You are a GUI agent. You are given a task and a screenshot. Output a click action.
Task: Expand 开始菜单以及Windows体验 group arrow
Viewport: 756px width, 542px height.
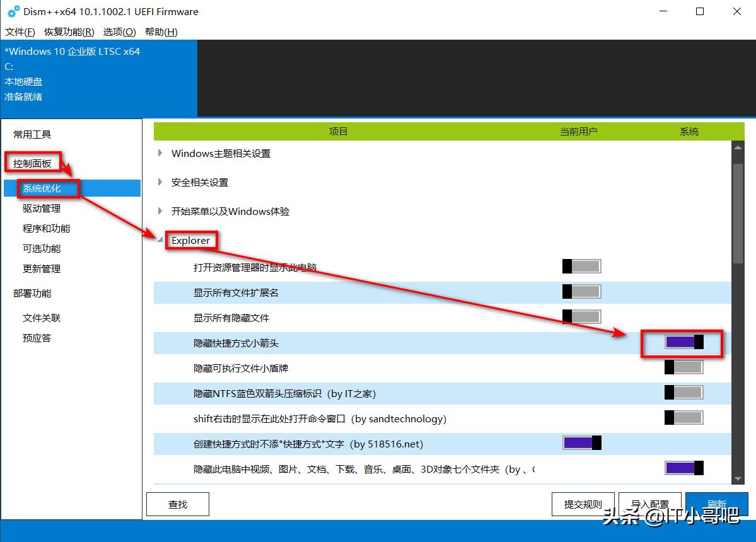(x=160, y=211)
